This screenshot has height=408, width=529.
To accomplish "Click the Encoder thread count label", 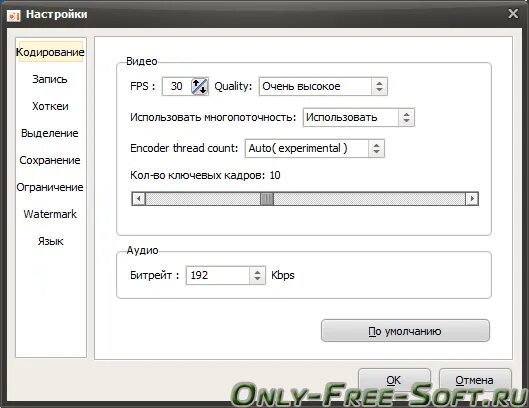I will [184, 148].
